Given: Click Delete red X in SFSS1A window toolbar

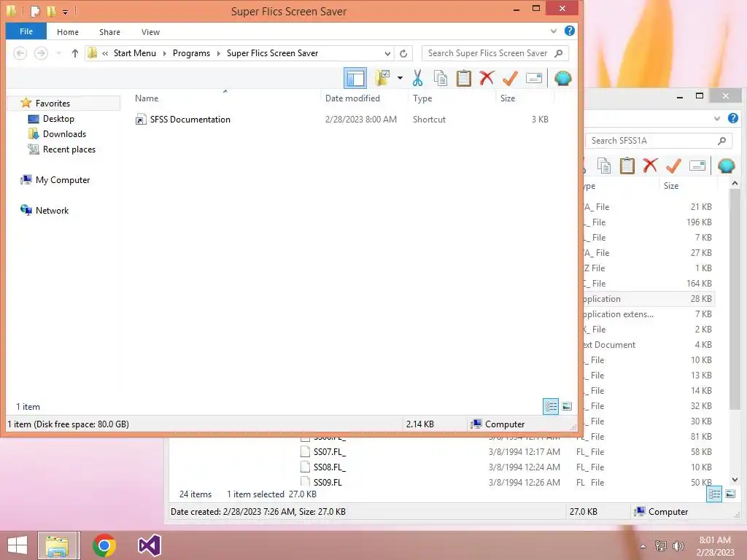Looking at the screenshot, I should [x=650, y=166].
